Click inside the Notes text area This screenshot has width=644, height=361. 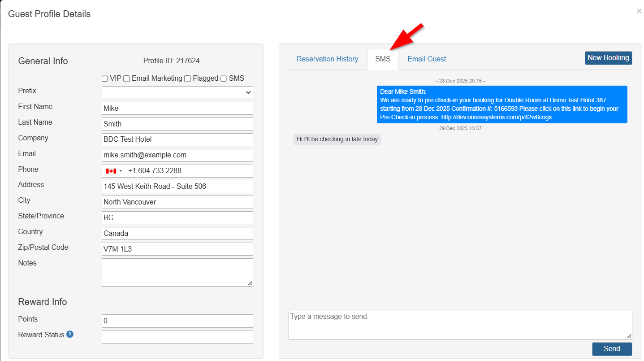(177, 272)
